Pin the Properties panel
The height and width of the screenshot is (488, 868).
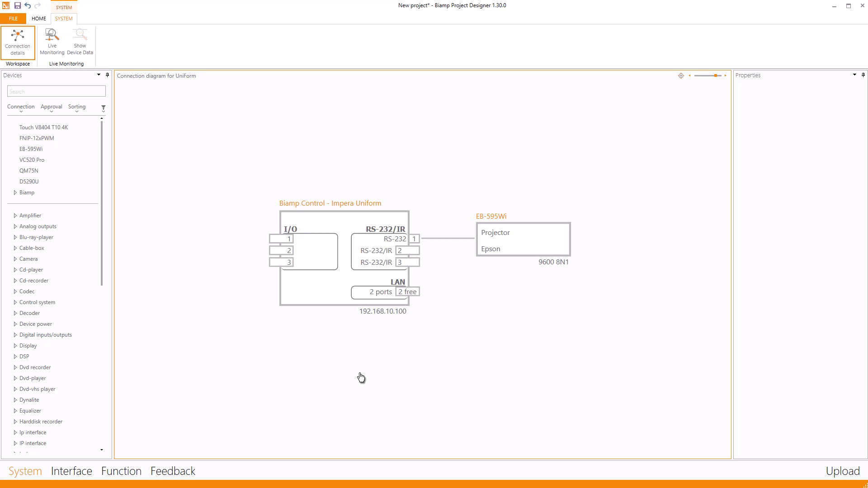click(863, 75)
